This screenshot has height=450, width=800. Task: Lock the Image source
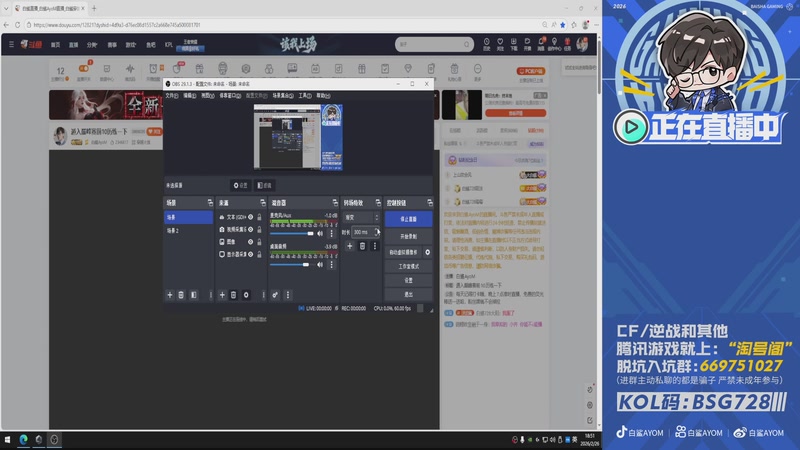(x=259, y=241)
